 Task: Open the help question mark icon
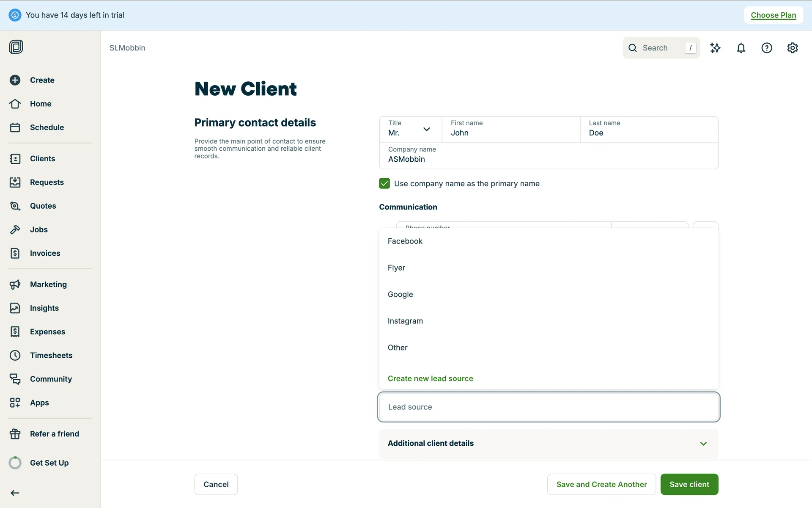(x=767, y=48)
